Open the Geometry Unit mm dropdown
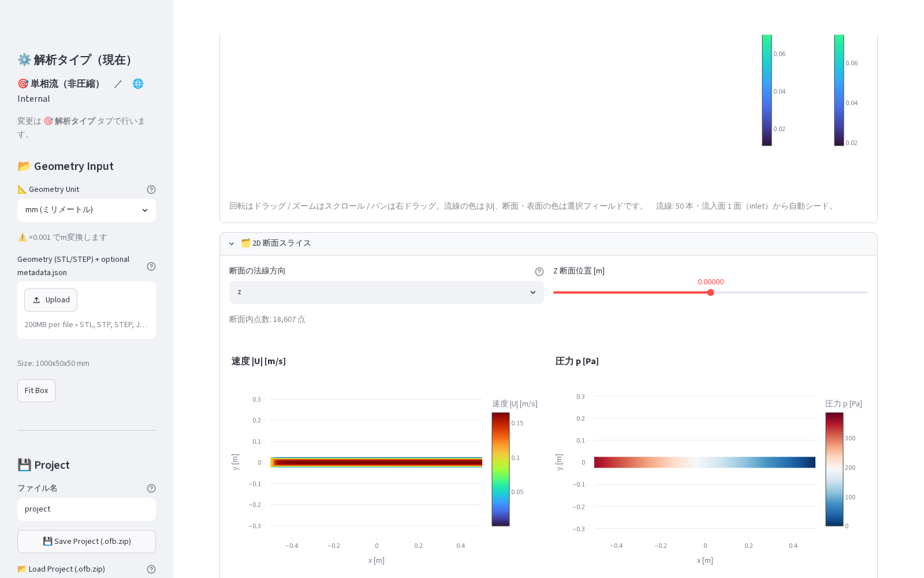The width and height of the screenshot is (924, 578). [x=87, y=210]
